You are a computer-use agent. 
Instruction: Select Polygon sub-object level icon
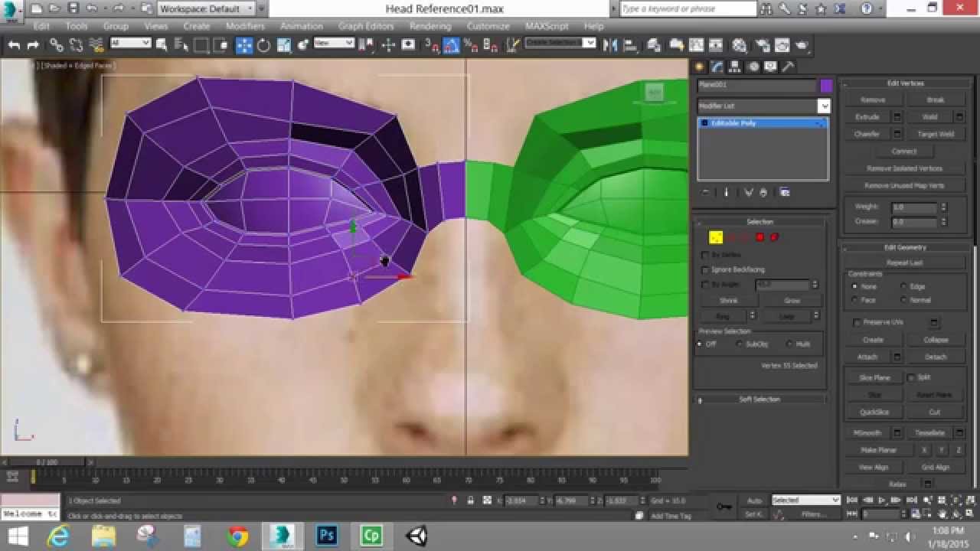(x=760, y=237)
